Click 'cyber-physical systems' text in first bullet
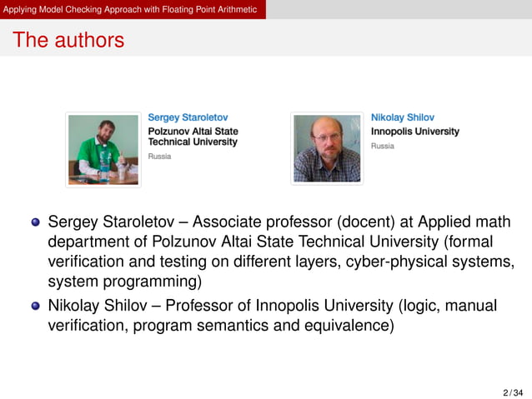The image size is (532, 399). [430, 262]
